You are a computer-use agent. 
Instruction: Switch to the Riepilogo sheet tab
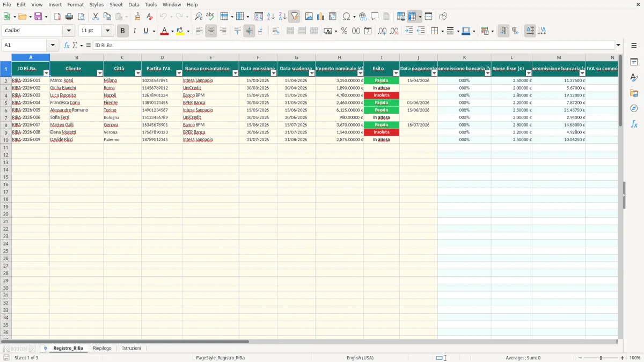click(102, 348)
